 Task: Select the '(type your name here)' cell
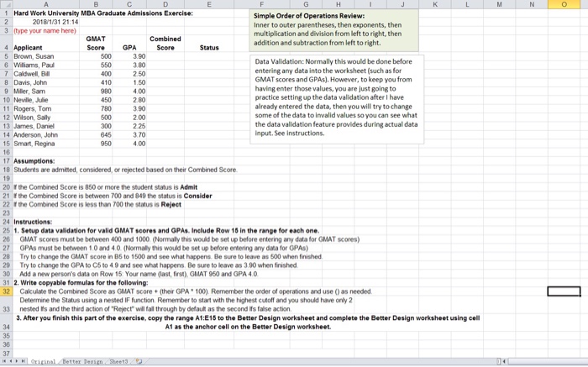[45, 31]
